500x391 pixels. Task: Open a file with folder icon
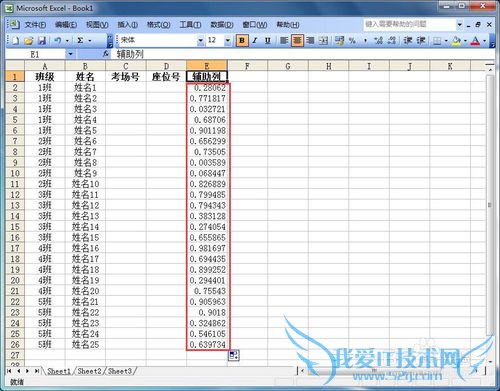[29, 41]
